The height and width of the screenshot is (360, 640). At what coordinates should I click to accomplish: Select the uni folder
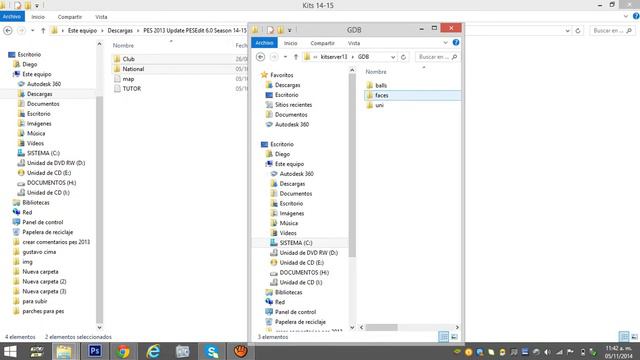[x=379, y=105]
